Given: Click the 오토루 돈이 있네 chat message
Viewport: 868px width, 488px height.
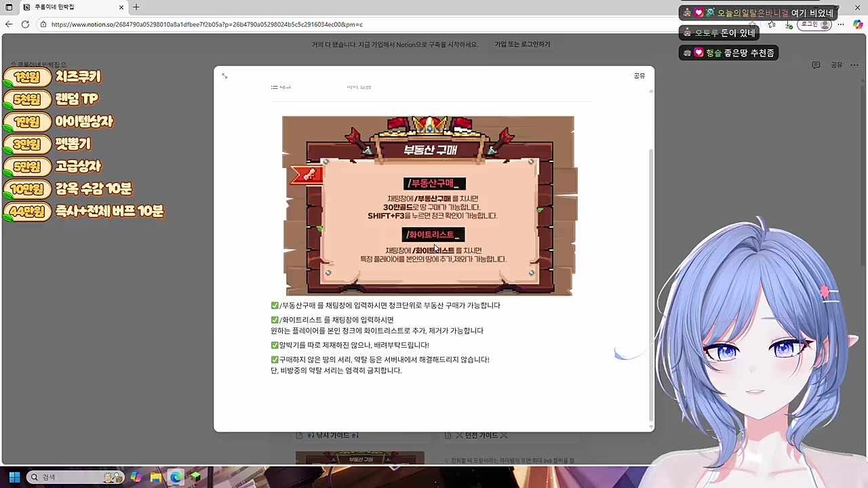Looking at the screenshot, I should pos(719,33).
